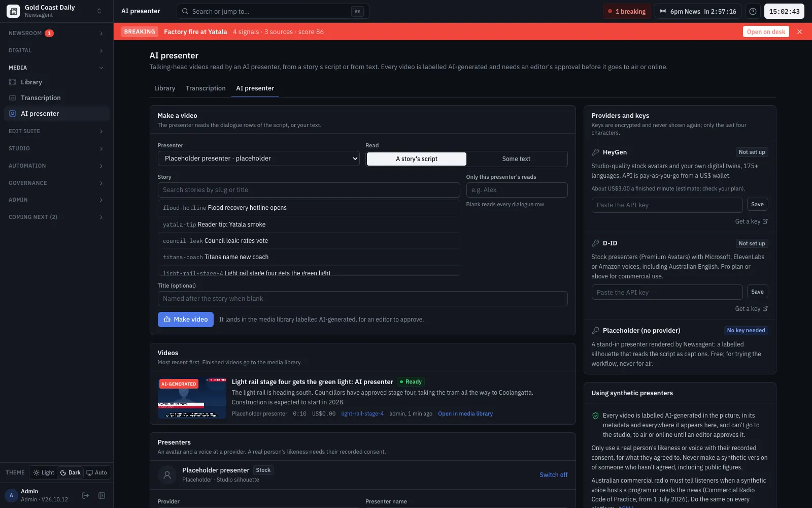
Task: Select the AI presenter tab
Action: pyautogui.click(x=255, y=88)
